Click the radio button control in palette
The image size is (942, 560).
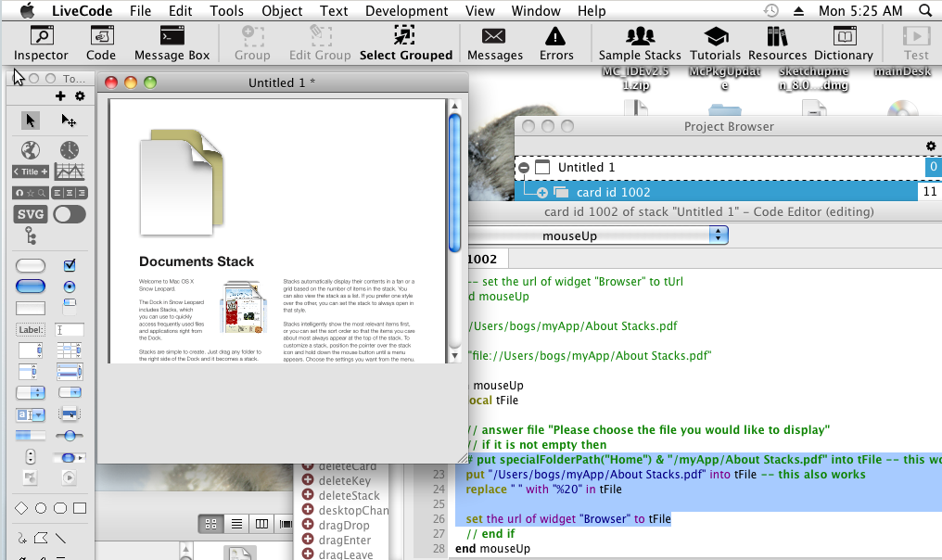[70, 286]
